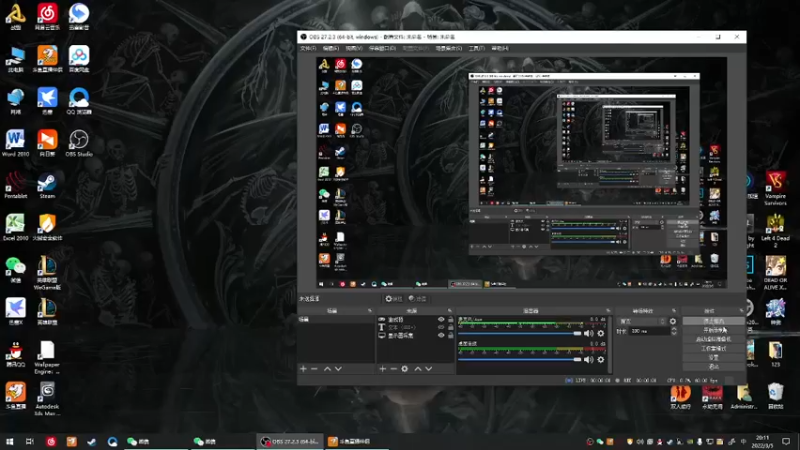Select Vampire Survivors desktop shortcut
The height and width of the screenshot is (450, 800).
(x=775, y=188)
